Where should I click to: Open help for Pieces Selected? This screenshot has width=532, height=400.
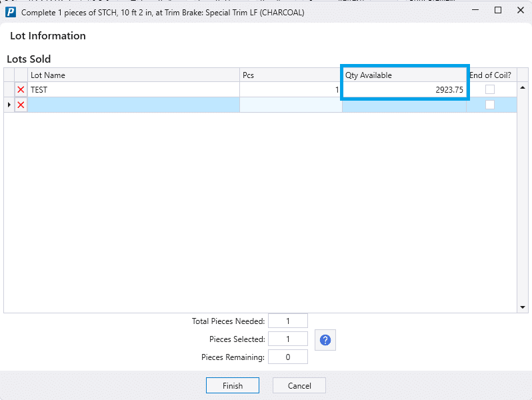coord(325,340)
